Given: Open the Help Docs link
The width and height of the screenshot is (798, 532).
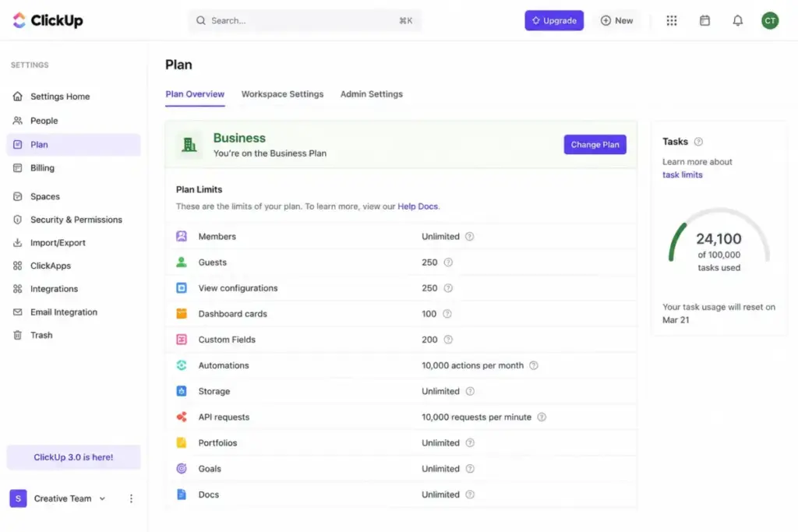Looking at the screenshot, I should (418, 206).
